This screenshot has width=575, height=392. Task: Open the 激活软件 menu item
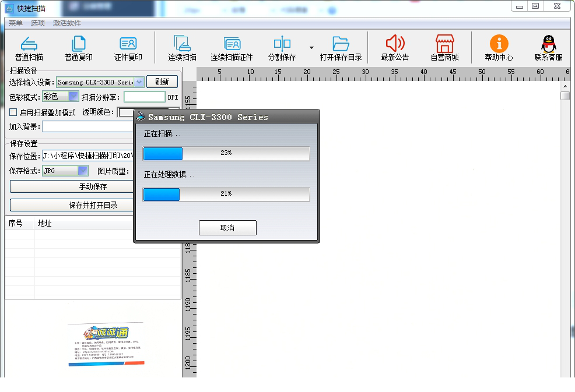tap(67, 23)
